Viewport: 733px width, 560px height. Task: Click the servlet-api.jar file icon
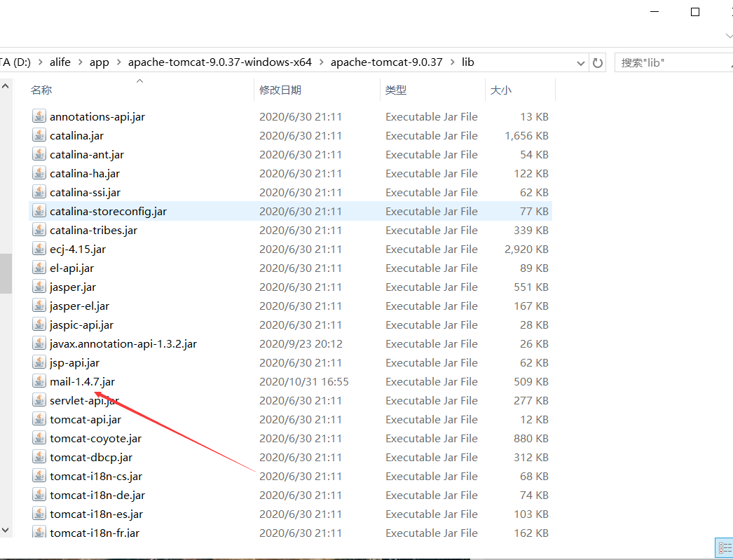[x=39, y=400]
